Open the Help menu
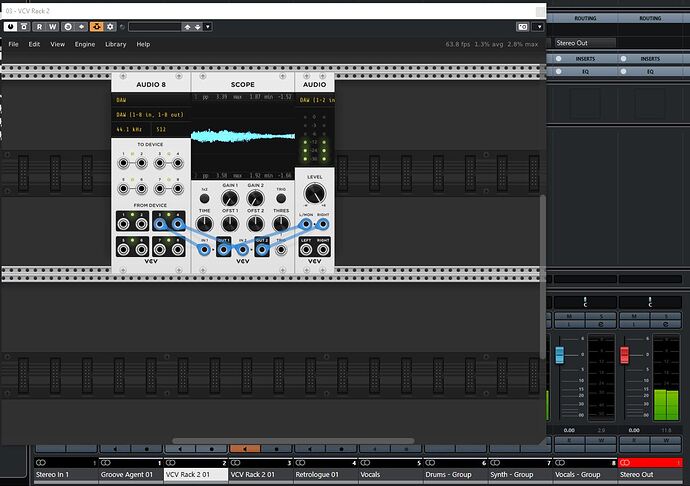Screen dimensions: 690x486 (143, 44)
